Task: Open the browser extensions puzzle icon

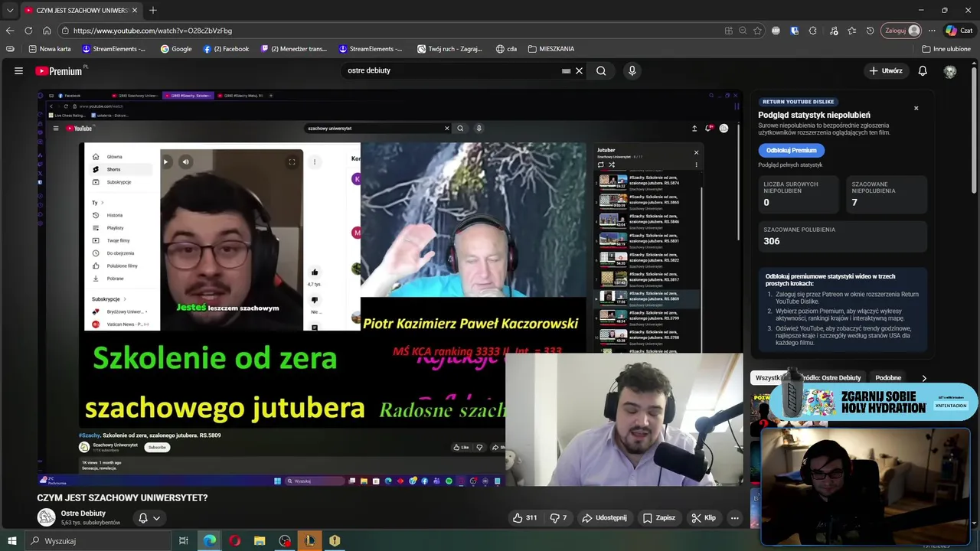Action: click(813, 31)
